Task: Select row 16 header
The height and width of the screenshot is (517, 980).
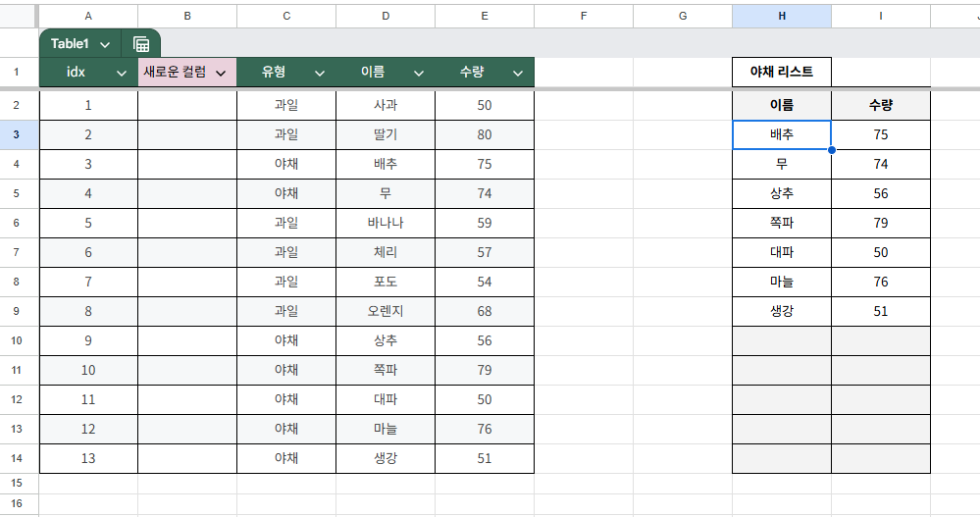Action: click(x=17, y=503)
